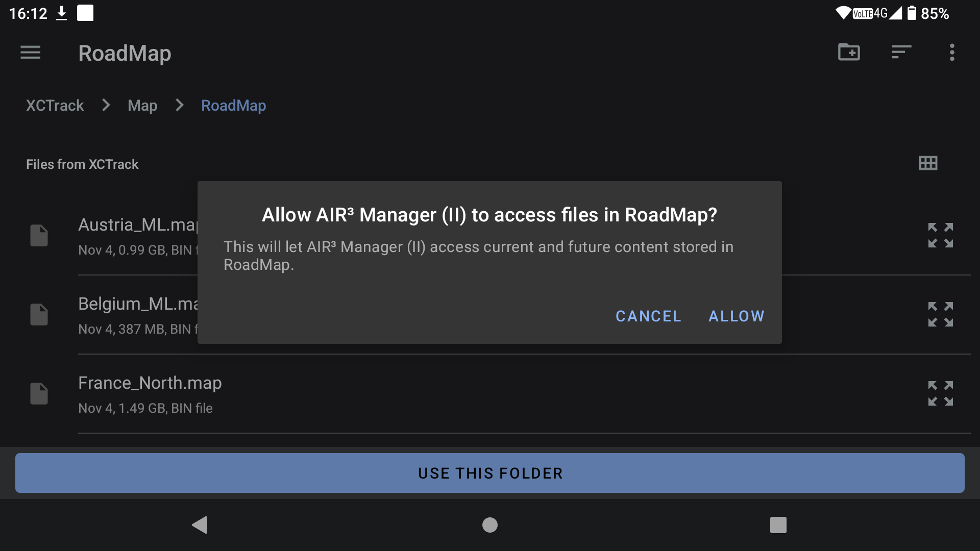Expand the Belgium_ML.map preview icon

(940, 314)
